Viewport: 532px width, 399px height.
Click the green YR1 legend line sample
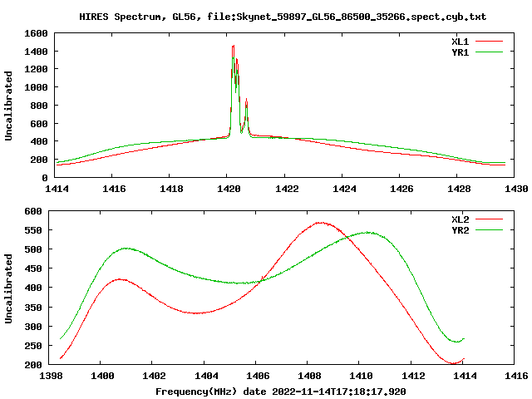[489, 52]
